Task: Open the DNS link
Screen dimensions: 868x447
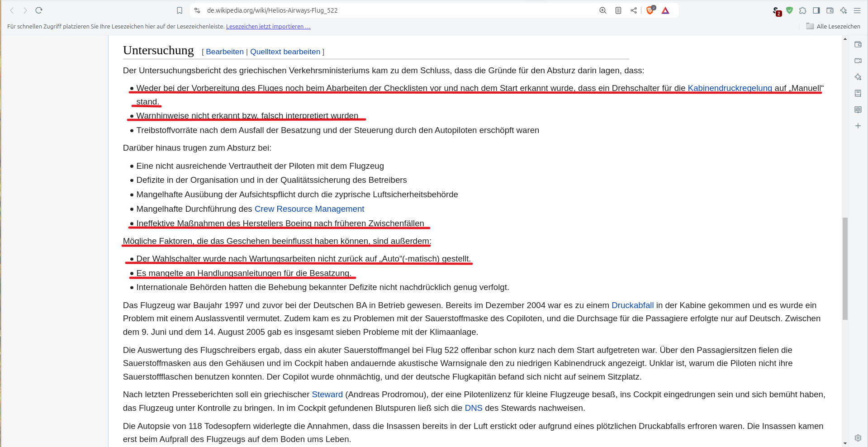Action: [474, 408]
